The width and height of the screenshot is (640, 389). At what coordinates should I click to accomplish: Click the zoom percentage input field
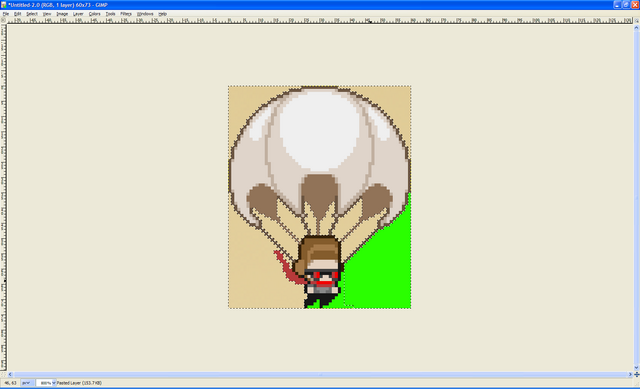pos(44,383)
